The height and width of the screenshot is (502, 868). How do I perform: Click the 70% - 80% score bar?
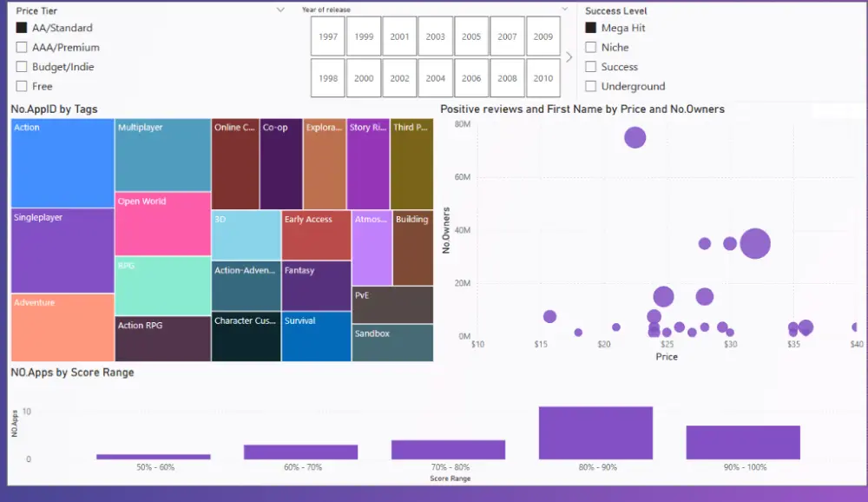click(x=449, y=450)
